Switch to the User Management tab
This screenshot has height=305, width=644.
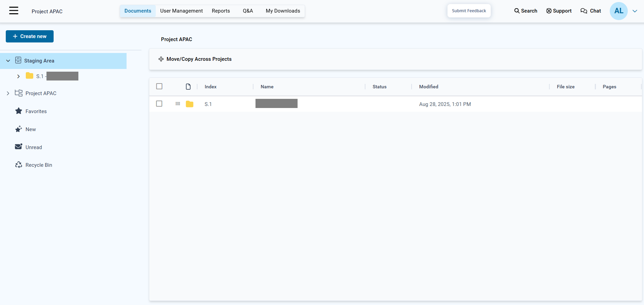(181, 11)
